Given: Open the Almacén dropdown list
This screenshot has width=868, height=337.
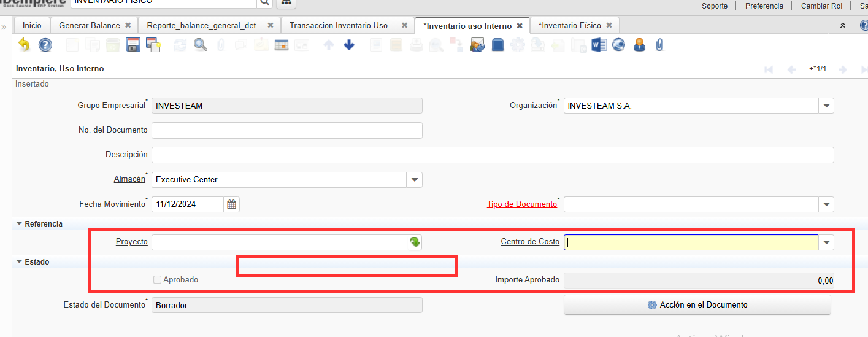Looking at the screenshot, I should (415, 180).
